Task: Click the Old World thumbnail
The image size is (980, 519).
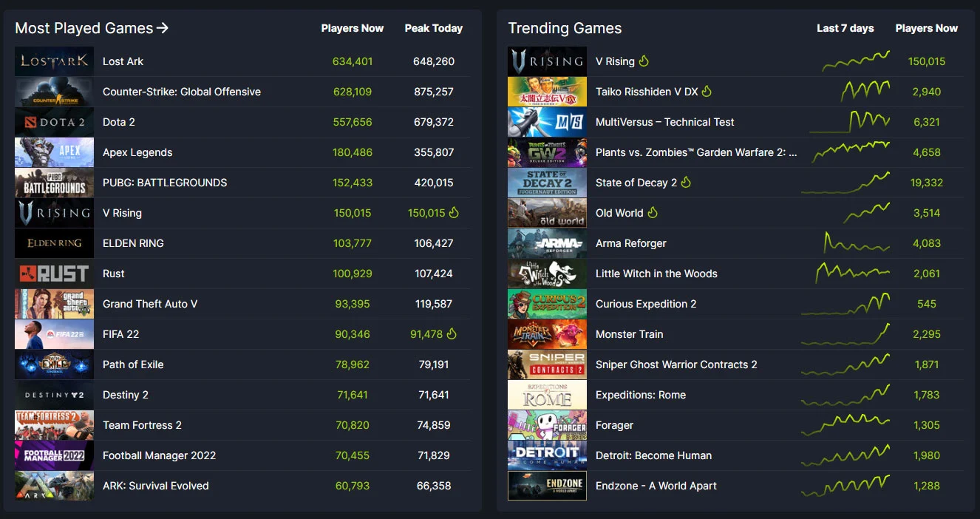Action: point(548,213)
